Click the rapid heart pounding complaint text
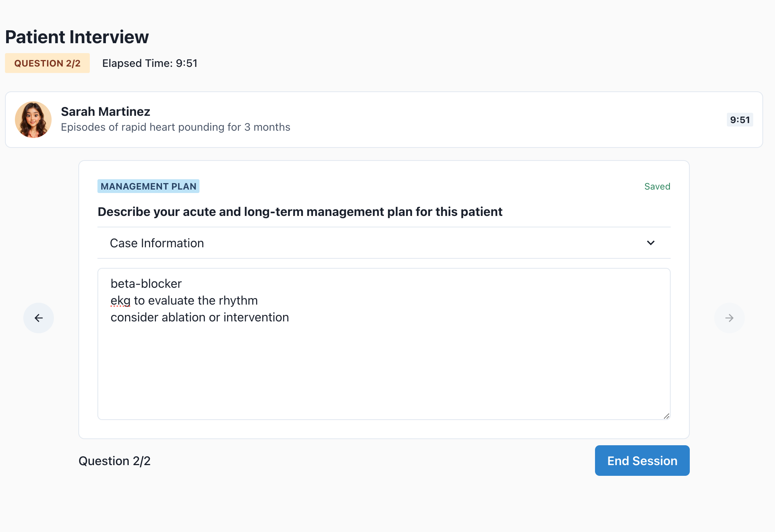This screenshot has height=532, width=775. pyautogui.click(x=175, y=127)
